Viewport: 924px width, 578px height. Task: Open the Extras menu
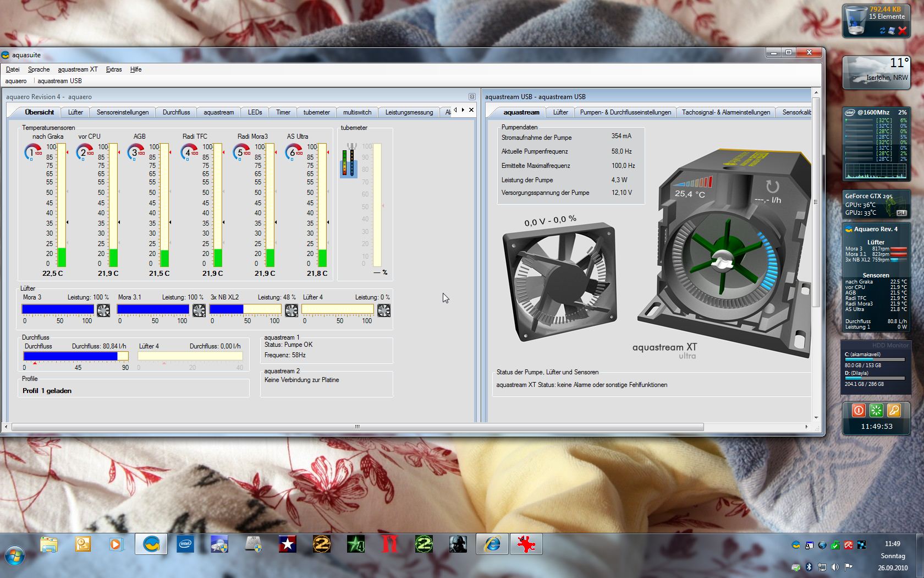[114, 69]
